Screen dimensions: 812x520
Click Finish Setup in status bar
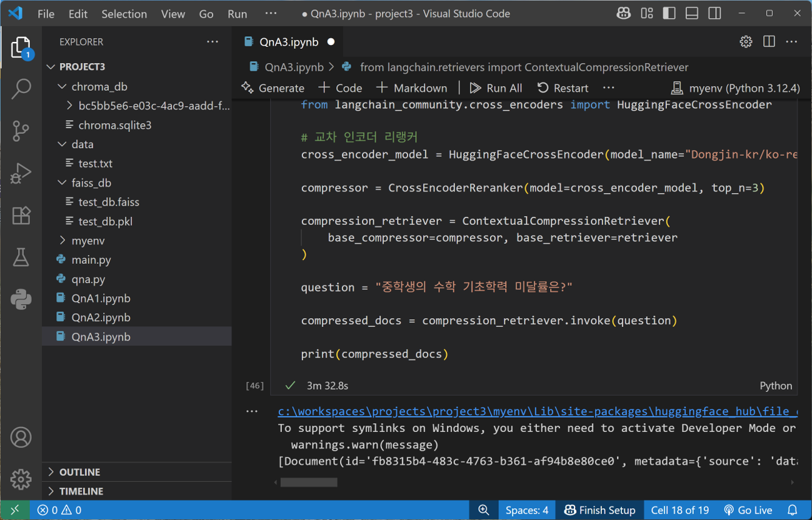click(x=599, y=510)
